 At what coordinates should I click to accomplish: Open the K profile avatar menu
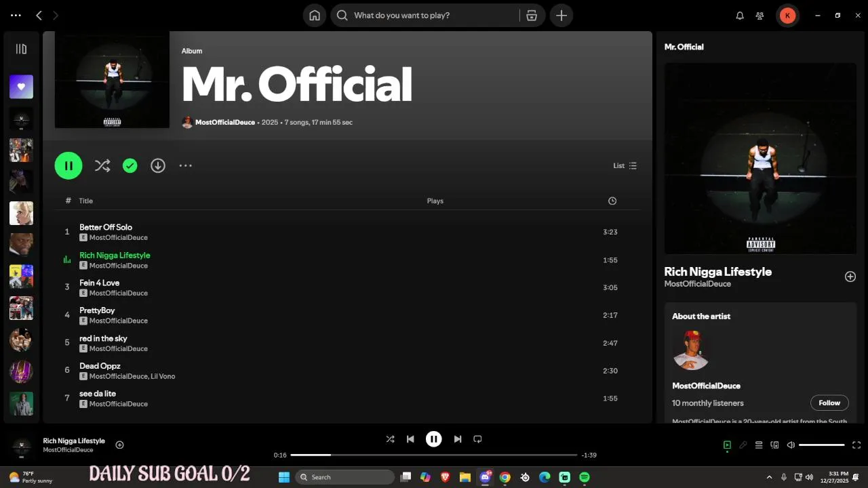click(x=787, y=16)
